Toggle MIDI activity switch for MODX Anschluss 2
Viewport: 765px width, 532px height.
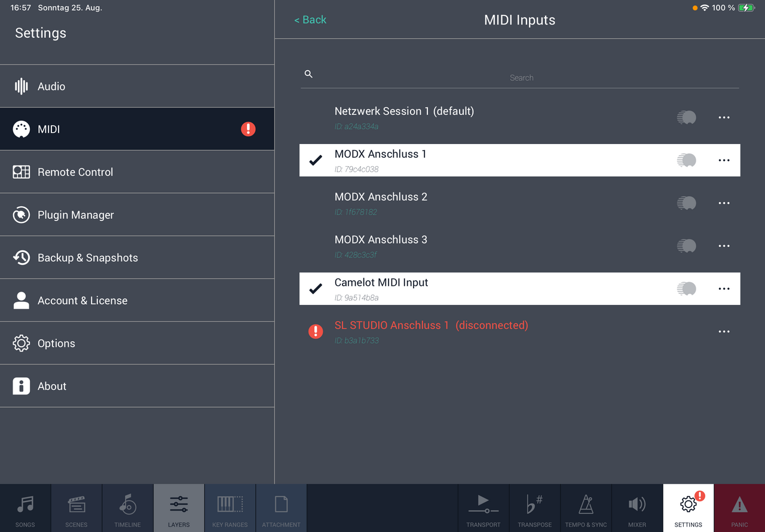[687, 203]
